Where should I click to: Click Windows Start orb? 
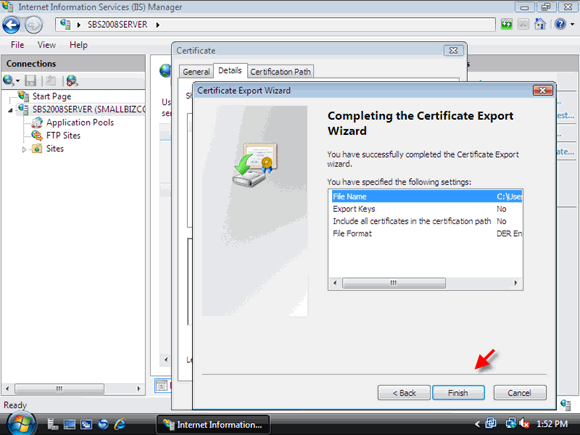click(x=21, y=424)
